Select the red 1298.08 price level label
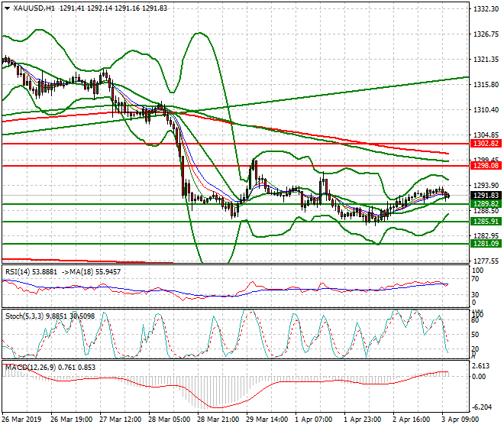The image size is (504, 428). [486, 166]
